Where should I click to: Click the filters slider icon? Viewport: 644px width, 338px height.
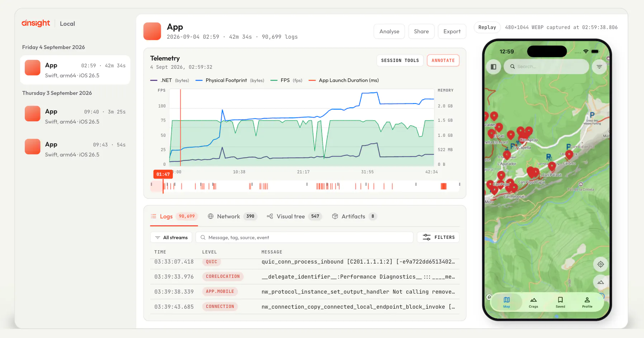coord(426,237)
